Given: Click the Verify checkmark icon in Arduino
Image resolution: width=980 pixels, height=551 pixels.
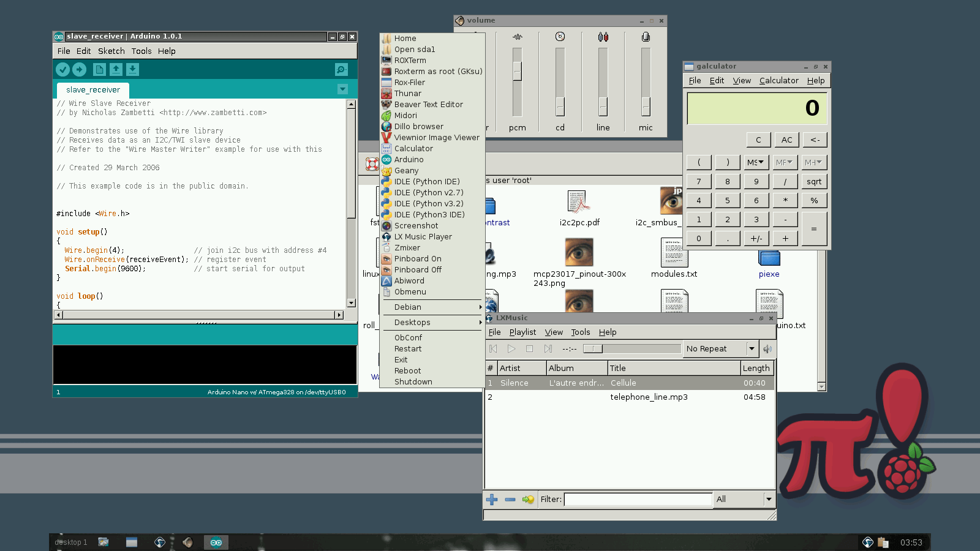Looking at the screenshot, I should pos(62,70).
